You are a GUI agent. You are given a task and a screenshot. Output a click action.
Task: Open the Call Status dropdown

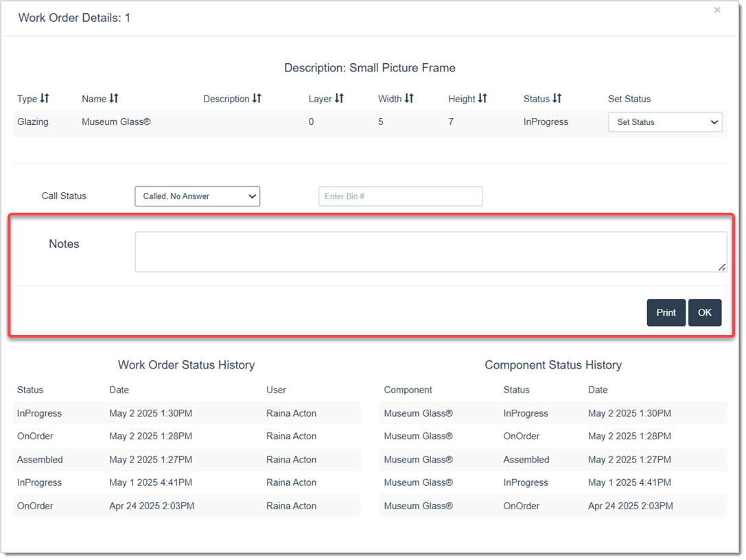pos(197,196)
